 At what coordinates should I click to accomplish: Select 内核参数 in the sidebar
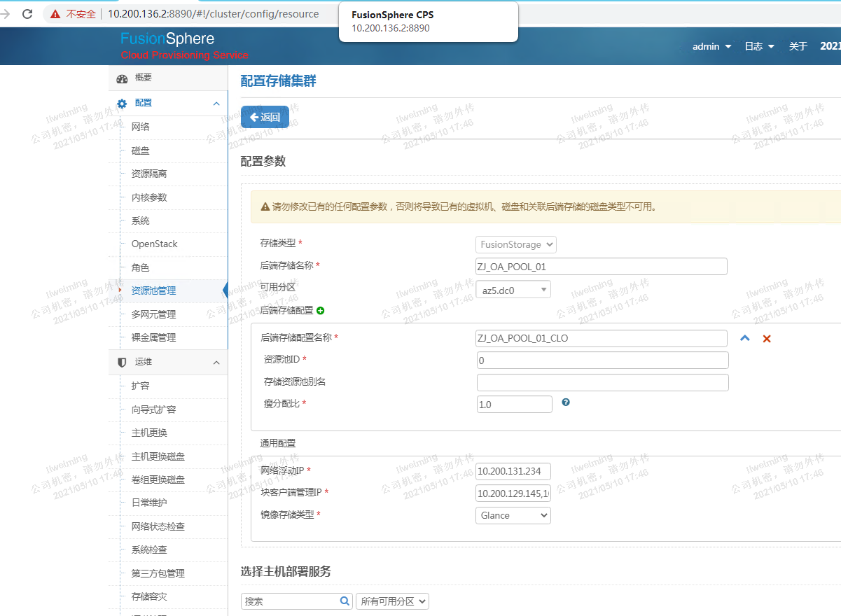pyautogui.click(x=149, y=197)
